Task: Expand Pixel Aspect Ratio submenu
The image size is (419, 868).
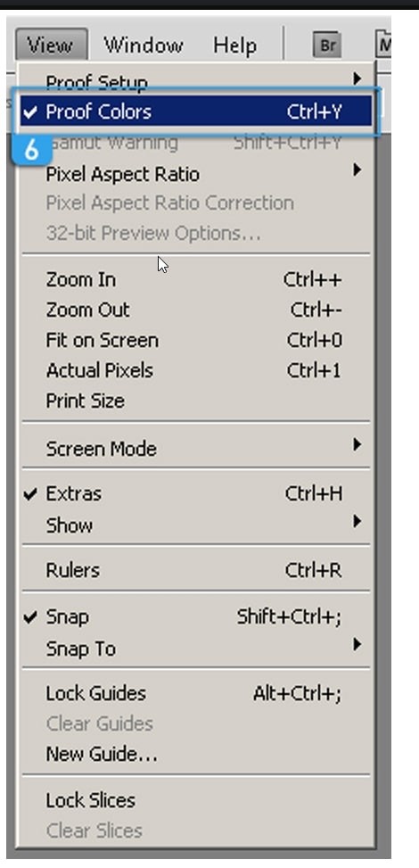Action: coord(196,174)
